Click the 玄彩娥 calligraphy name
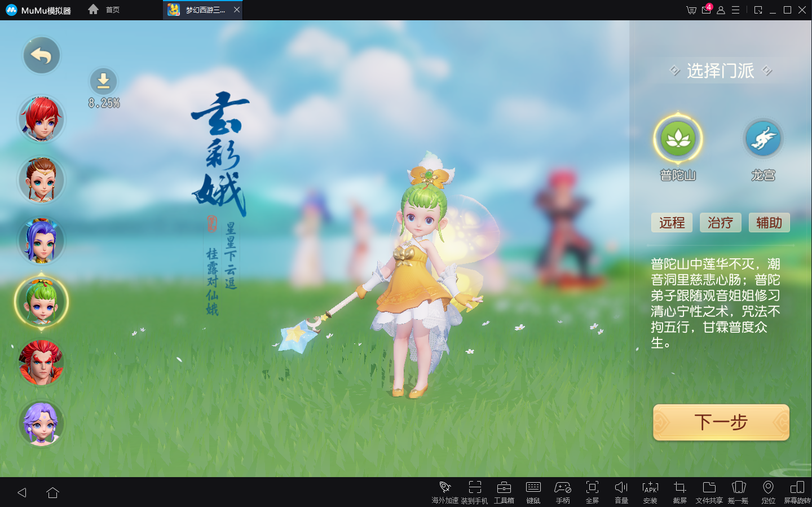Image resolution: width=812 pixels, height=507 pixels. point(220,154)
